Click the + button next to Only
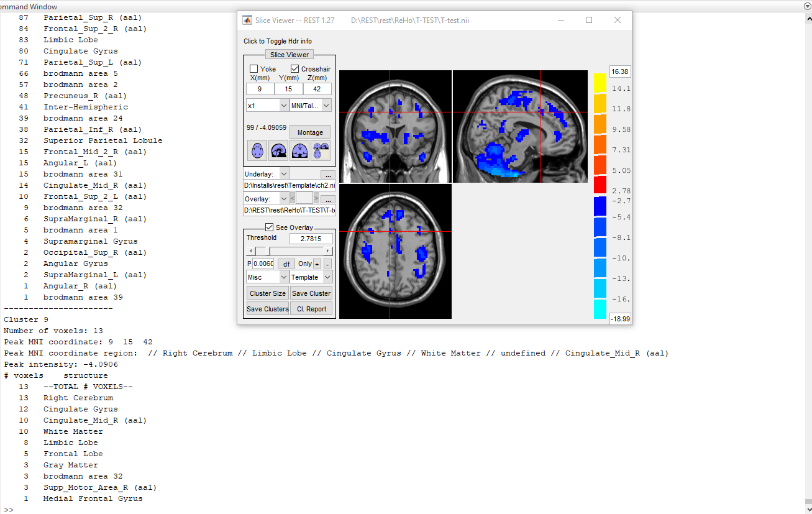Screen dimensions: 812x514 (317, 264)
